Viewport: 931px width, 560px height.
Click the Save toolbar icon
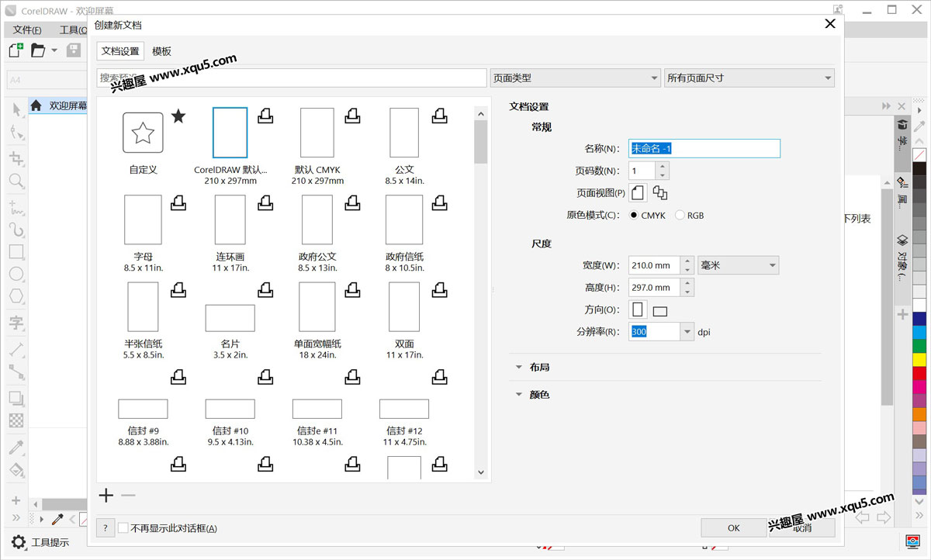click(74, 50)
